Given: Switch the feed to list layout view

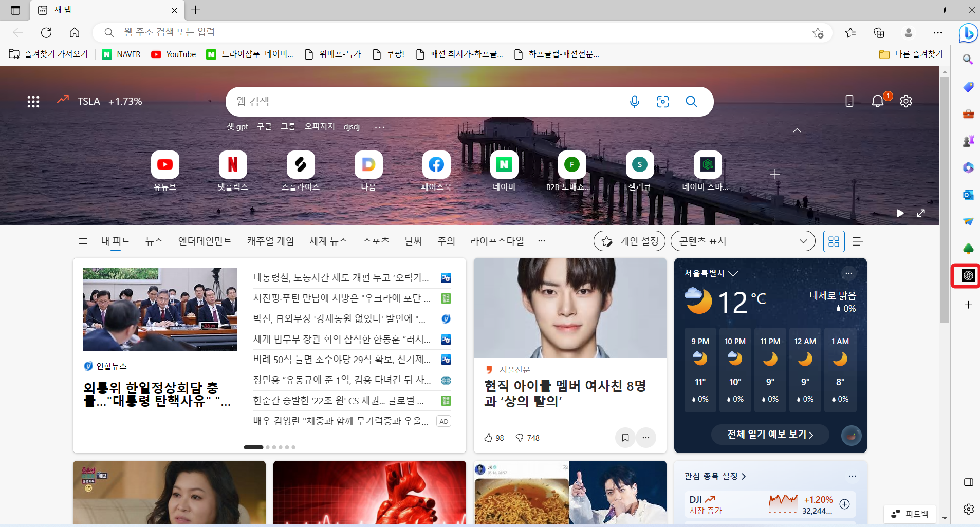Looking at the screenshot, I should pyautogui.click(x=858, y=240).
